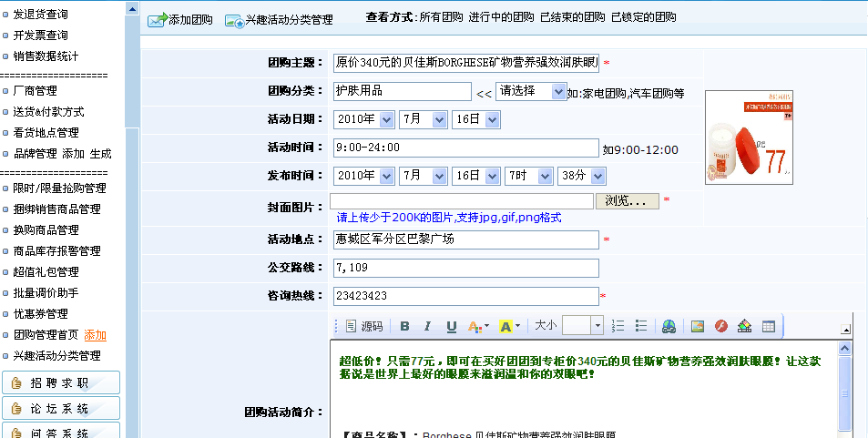Click the 封面图片 file path field
The height and width of the screenshot is (438, 868).
click(x=462, y=201)
